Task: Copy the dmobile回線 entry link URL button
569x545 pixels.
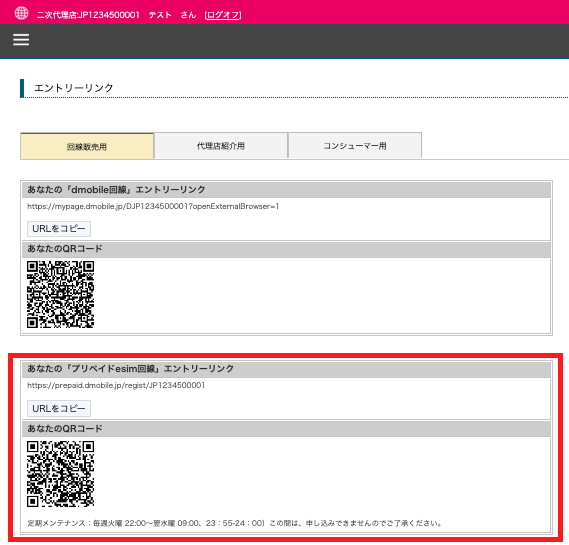Action: point(59,229)
